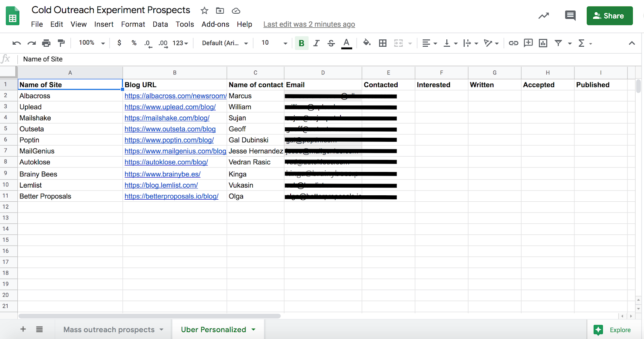Click the horizontal scrollbar
The width and height of the screenshot is (644, 339).
click(149, 316)
